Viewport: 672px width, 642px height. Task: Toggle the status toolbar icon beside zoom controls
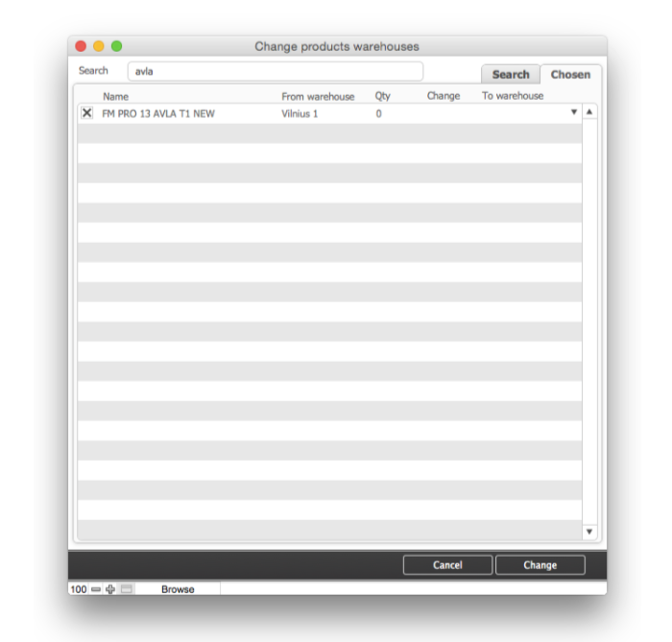point(127,589)
